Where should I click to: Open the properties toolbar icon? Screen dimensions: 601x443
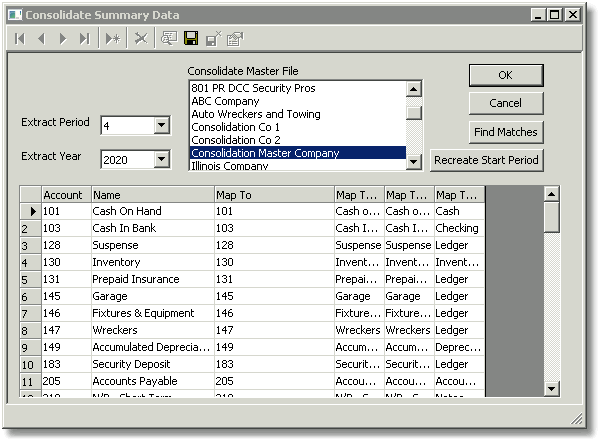tap(235, 39)
